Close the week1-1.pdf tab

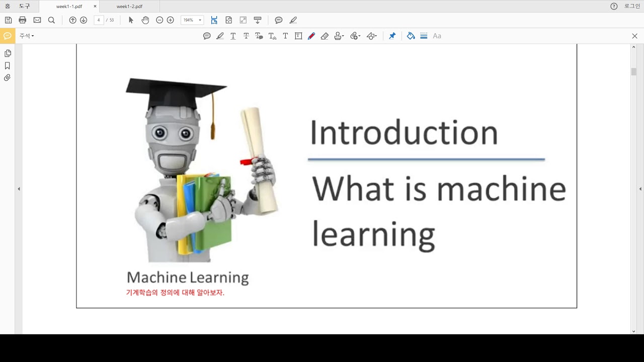pyautogui.click(x=95, y=7)
